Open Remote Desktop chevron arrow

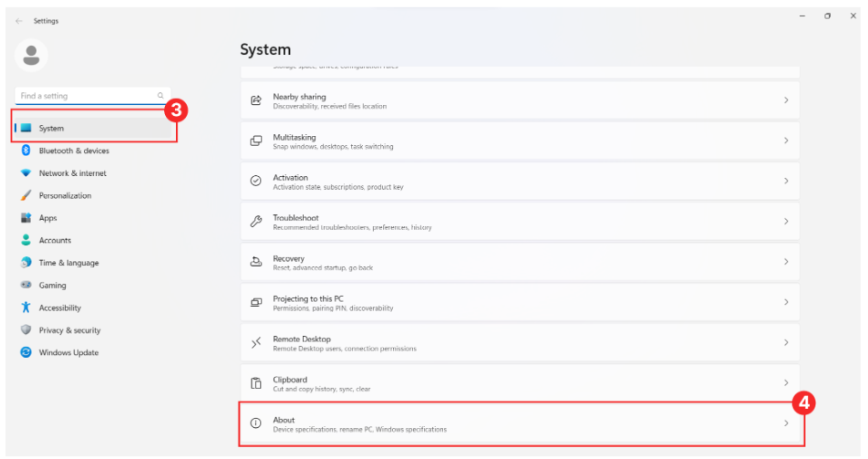click(786, 342)
